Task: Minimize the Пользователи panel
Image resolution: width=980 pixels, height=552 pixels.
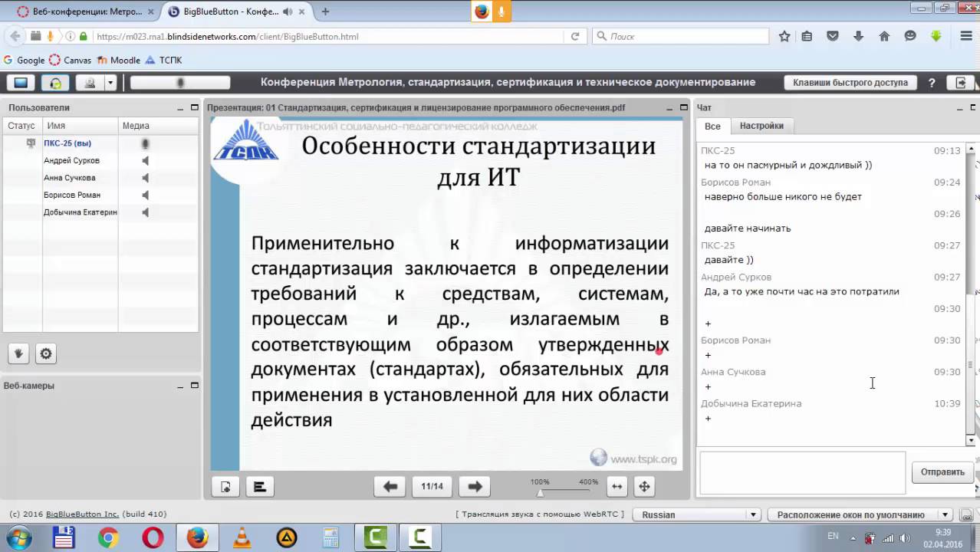Action: (181, 108)
